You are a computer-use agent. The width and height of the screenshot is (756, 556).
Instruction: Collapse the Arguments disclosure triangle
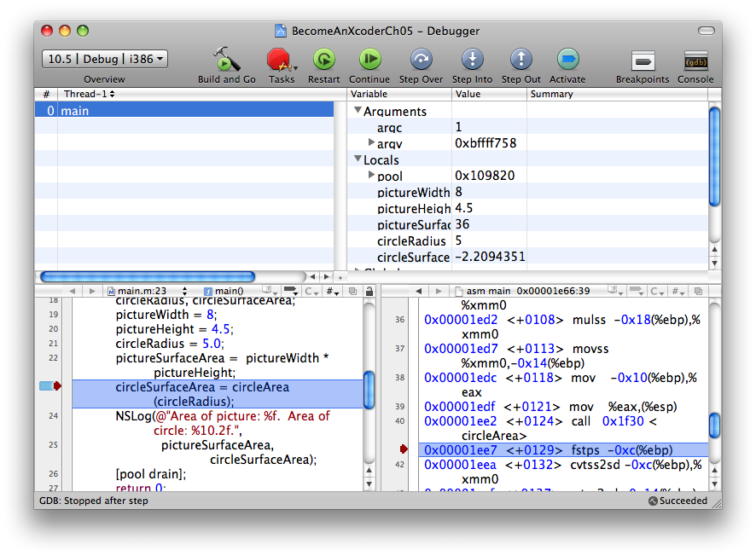click(x=358, y=111)
